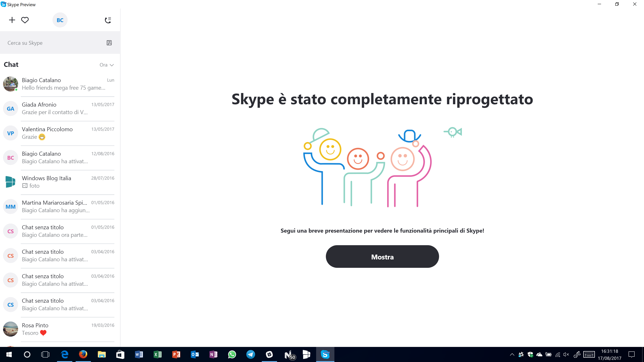Image resolution: width=644 pixels, height=362 pixels.
Task: Launch Microsoft Edge from taskbar
Action: (x=65, y=354)
